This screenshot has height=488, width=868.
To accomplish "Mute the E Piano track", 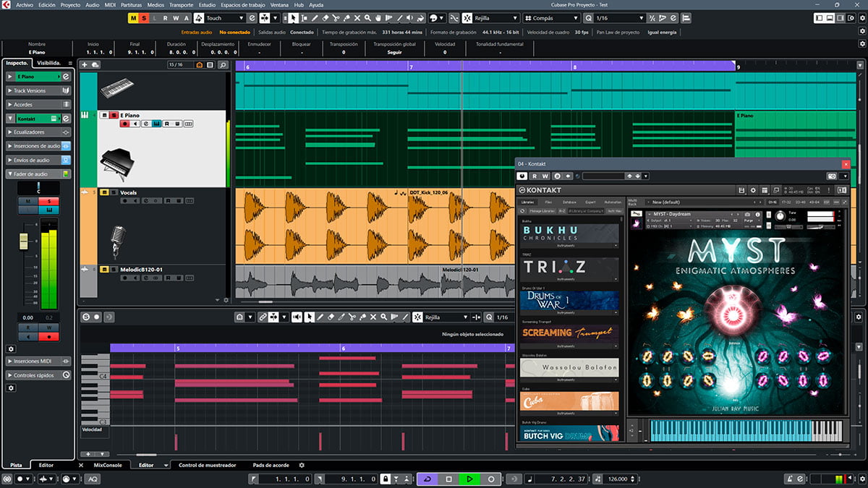I will [105, 115].
